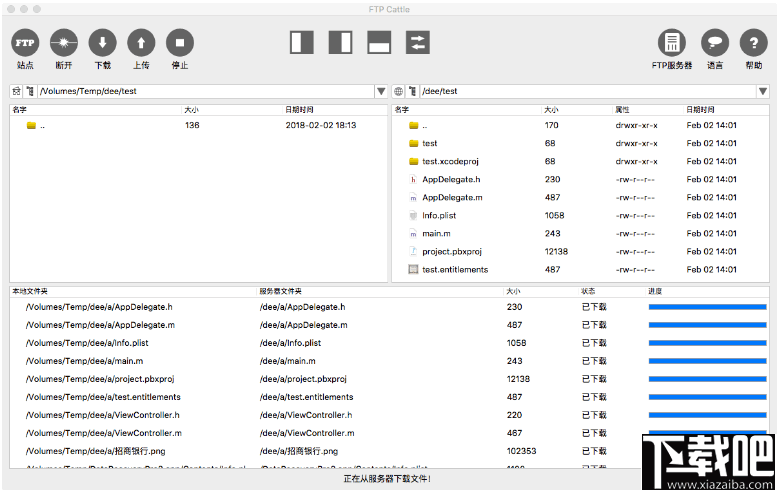Viewport: 777px width, 490px height.
Task: Sort remote files by 大小 column
Action: pyautogui.click(x=576, y=110)
